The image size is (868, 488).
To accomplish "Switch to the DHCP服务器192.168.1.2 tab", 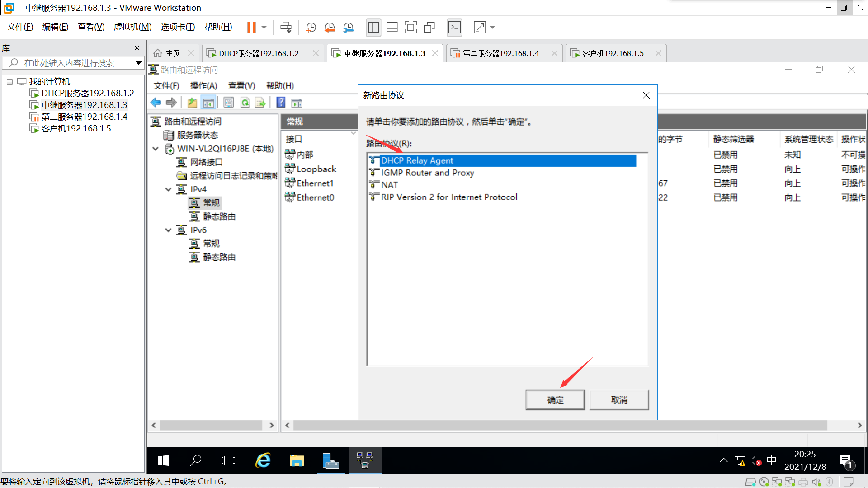I will click(259, 53).
